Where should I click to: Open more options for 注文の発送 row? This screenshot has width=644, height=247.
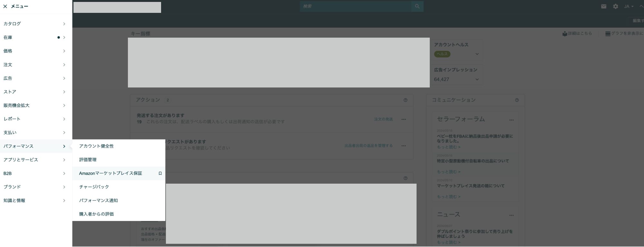click(403, 119)
